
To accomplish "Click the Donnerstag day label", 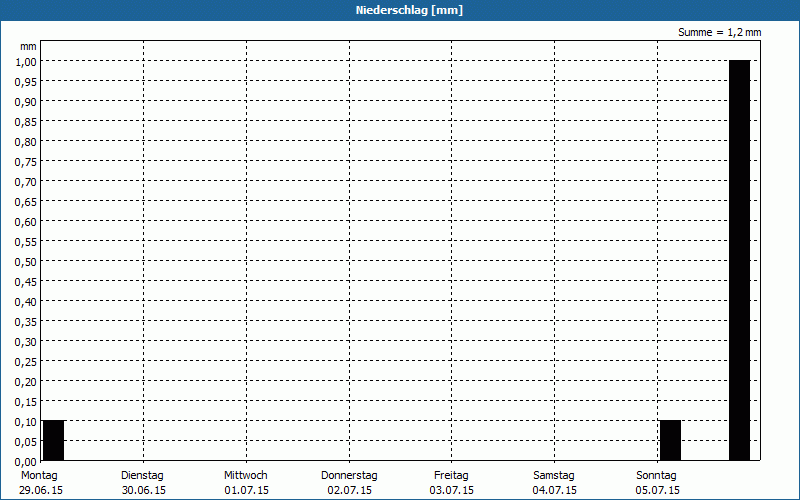I will (349, 475).
